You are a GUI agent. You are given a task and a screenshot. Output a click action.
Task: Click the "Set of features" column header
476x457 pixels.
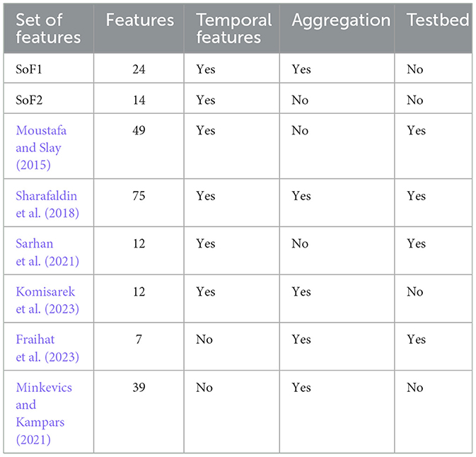(x=47, y=28)
